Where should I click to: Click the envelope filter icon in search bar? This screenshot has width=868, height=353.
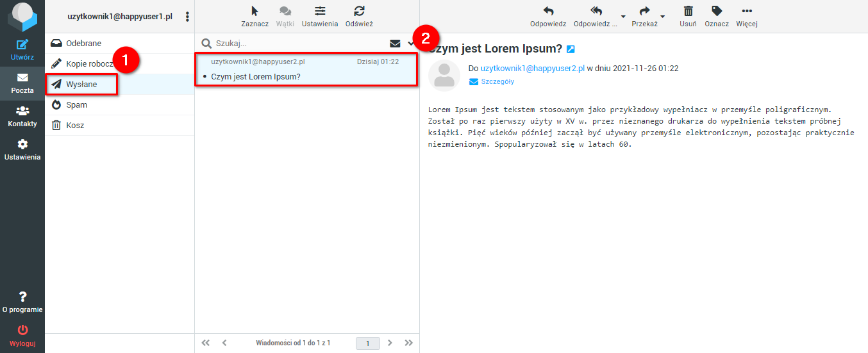[395, 44]
